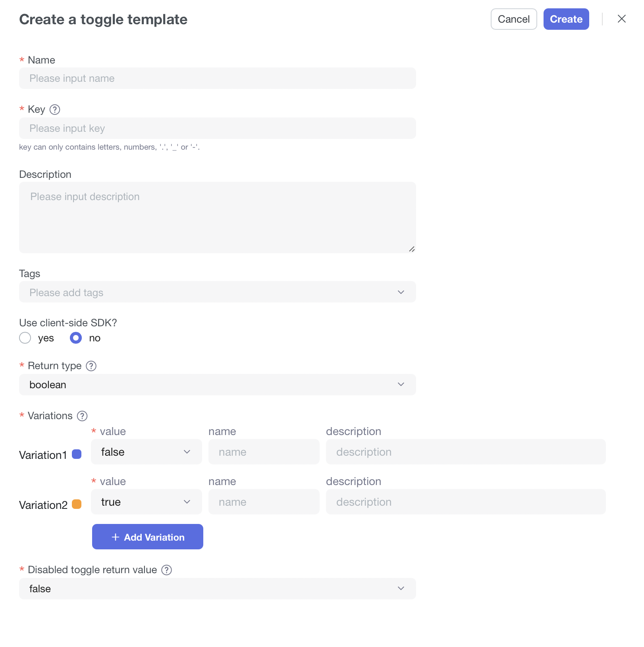
Task: Focus the Name input field
Action: pos(217,78)
